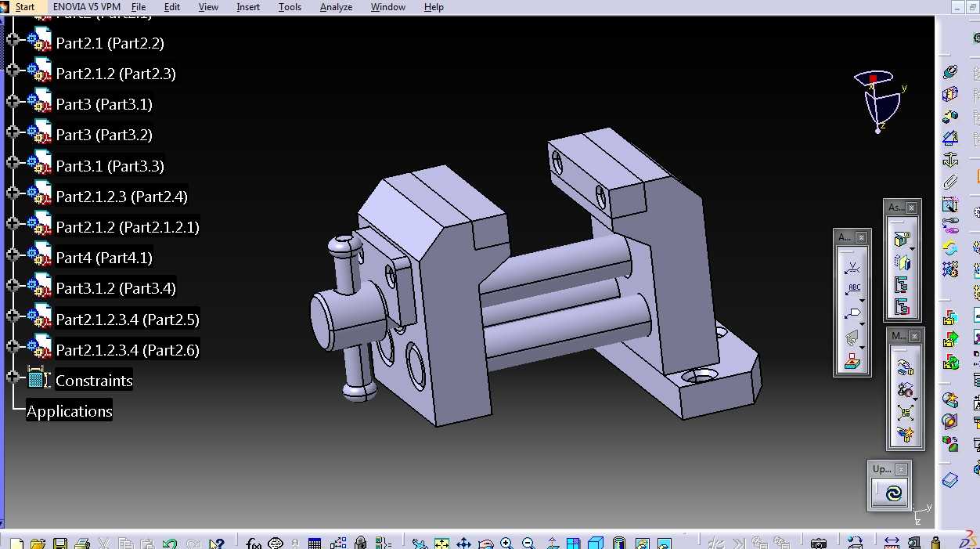Open the Window menu

388,7
